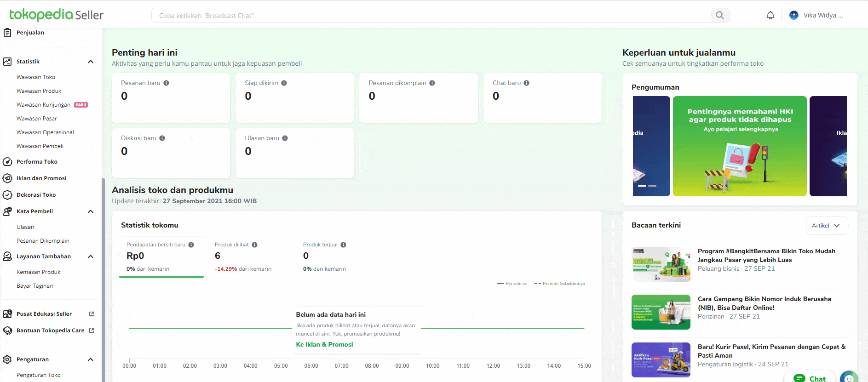Open Pengaturan Toko in sidebar
This screenshot has width=868, height=382.
point(39,375)
